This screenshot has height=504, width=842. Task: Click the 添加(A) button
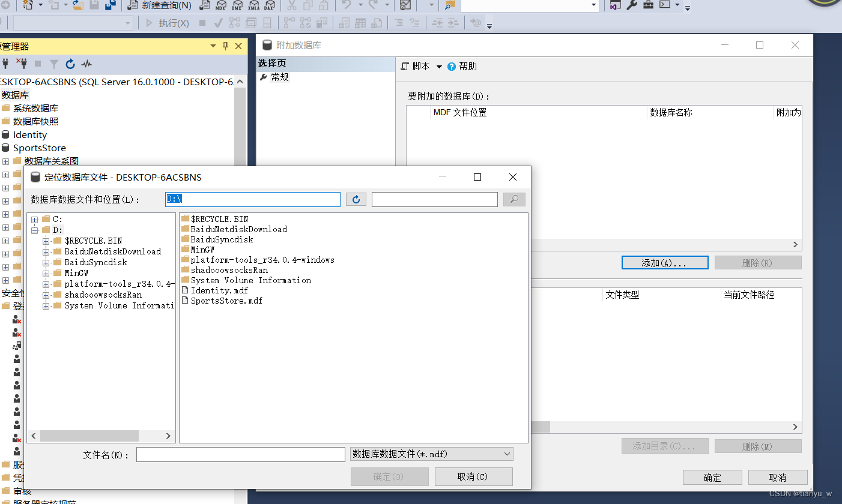coord(664,262)
